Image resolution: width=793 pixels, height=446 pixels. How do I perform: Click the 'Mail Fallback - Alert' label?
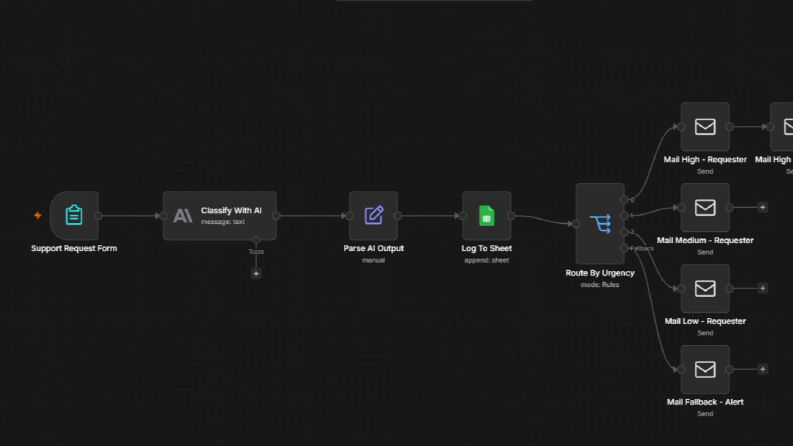point(705,402)
